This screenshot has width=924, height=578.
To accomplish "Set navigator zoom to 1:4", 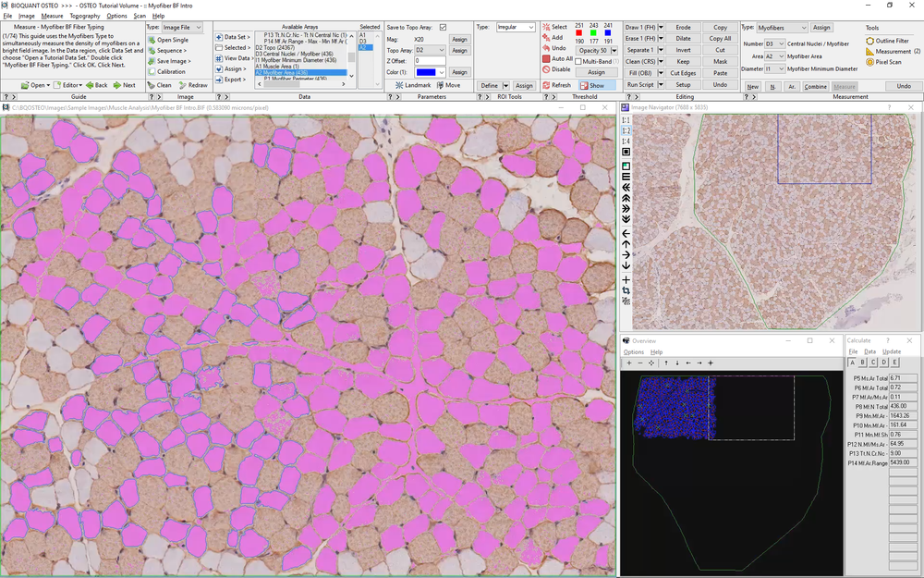I will pyautogui.click(x=626, y=141).
